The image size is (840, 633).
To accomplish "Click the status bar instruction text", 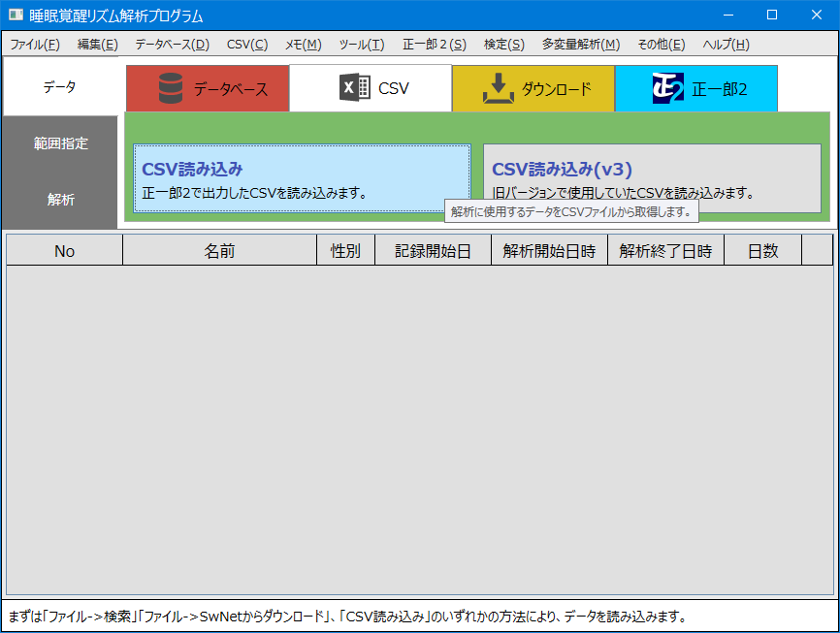I will click(x=347, y=617).
